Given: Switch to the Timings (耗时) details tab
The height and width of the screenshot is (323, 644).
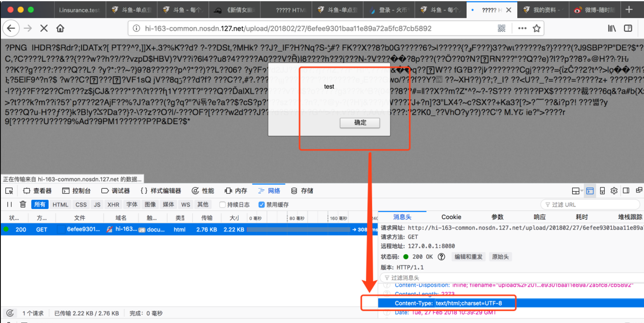Looking at the screenshot, I should tap(582, 217).
